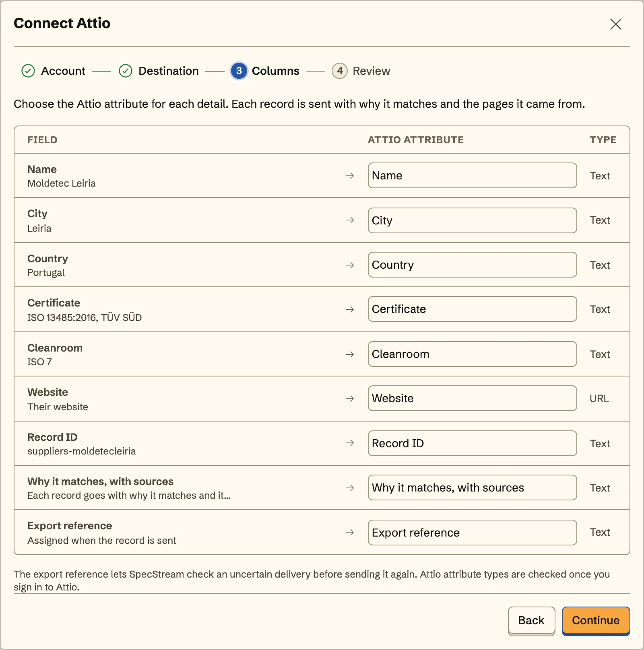The height and width of the screenshot is (650, 644).
Task: Edit the Why it matches attribute field
Action: [472, 488]
